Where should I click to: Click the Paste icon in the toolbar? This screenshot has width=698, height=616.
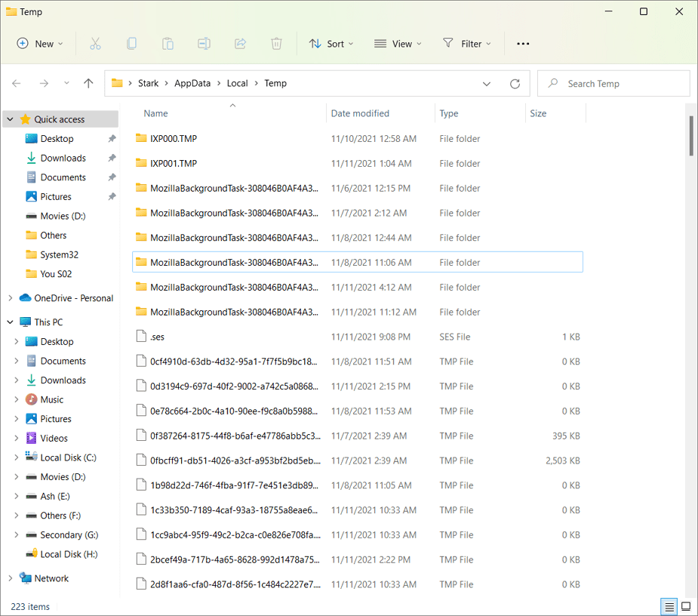point(168,43)
